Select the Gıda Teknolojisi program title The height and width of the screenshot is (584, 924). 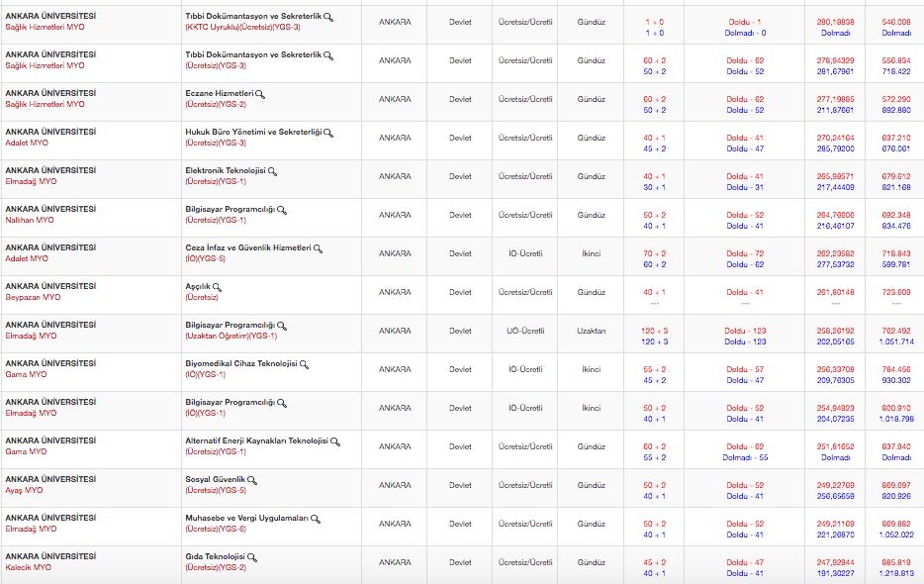(216, 556)
